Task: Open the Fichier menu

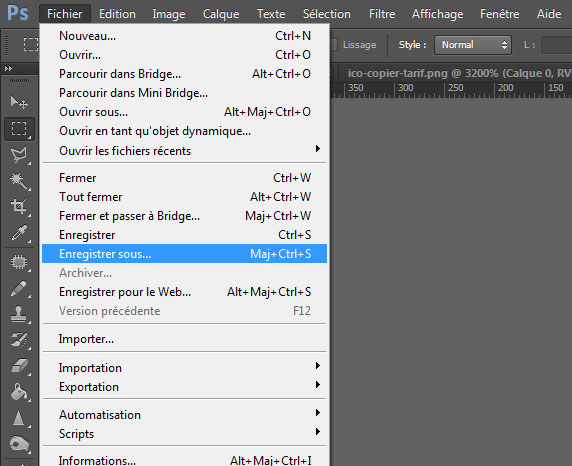Action: pyautogui.click(x=65, y=14)
